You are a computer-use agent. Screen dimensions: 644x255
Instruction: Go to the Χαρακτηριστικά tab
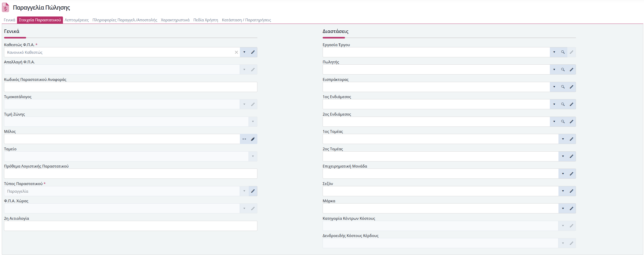coord(175,20)
